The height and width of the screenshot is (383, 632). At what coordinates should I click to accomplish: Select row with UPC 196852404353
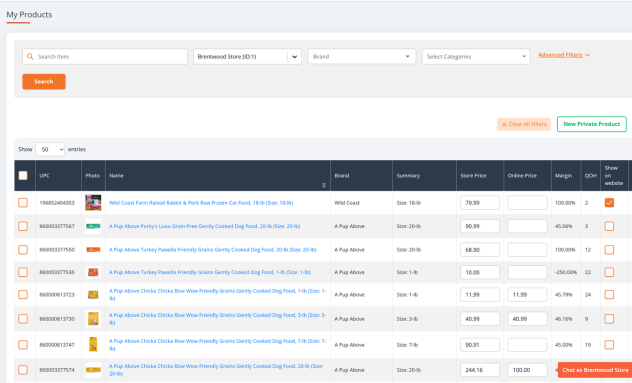(23, 203)
